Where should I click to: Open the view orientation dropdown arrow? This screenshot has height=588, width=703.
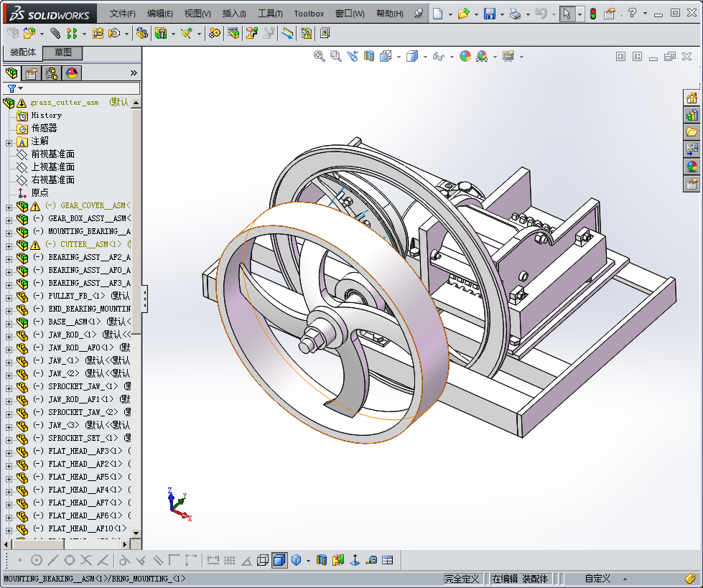pyautogui.click(x=397, y=57)
